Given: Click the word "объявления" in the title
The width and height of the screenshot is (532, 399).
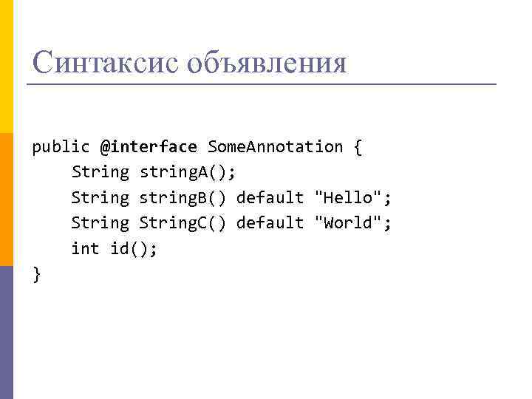Looking at the screenshot, I should pyautogui.click(x=267, y=64).
